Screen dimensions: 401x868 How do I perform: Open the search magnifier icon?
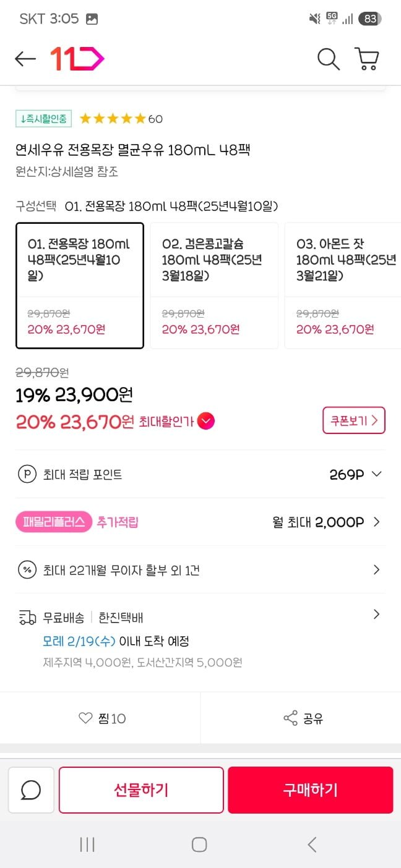pos(329,59)
